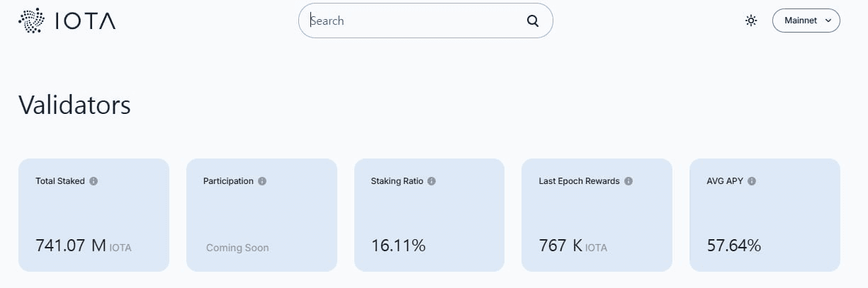The height and width of the screenshot is (288, 868).
Task: Click the info icon next to AVG APY
Action: coord(752,181)
